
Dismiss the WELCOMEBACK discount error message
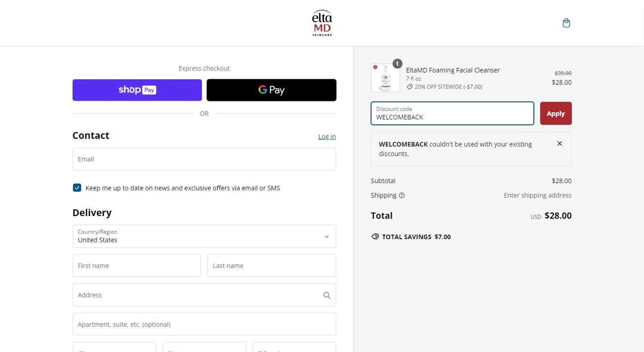tap(559, 144)
